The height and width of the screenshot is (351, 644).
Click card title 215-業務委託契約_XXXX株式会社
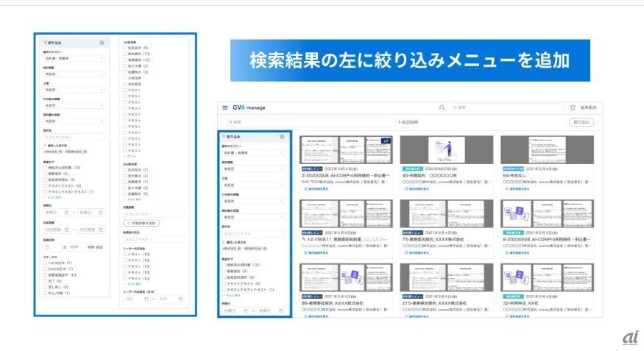coord(434,303)
